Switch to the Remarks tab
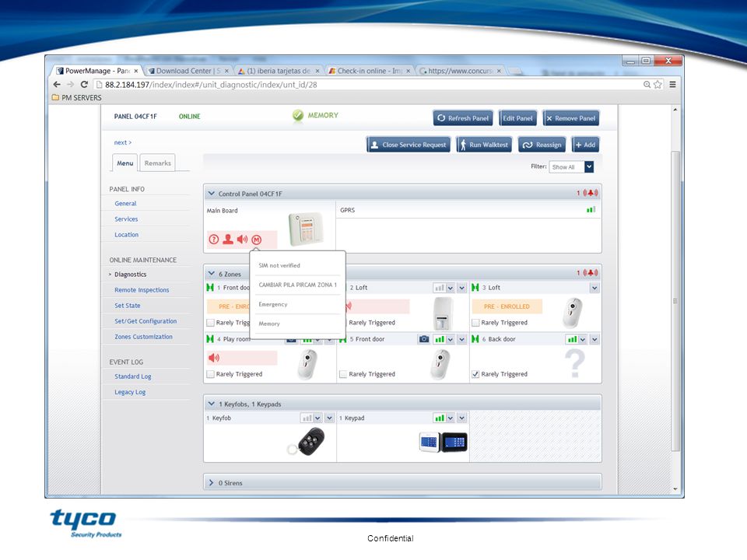 click(x=158, y=163)
